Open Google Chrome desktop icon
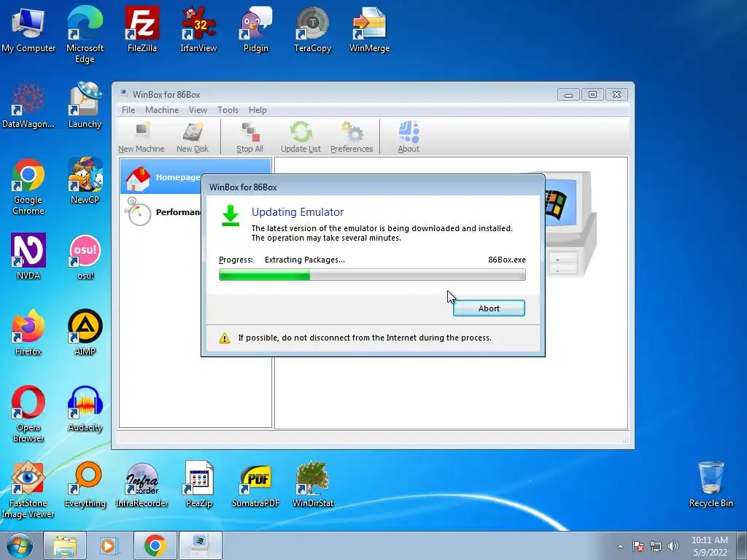This screenshot has height=560, width=747. pos(28,187)
